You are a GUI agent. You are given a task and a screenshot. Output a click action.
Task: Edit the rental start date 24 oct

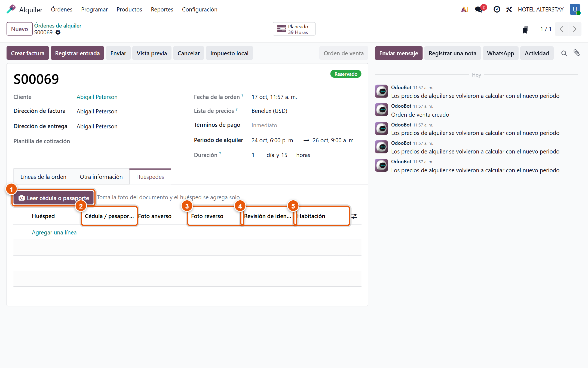[273, 140]
